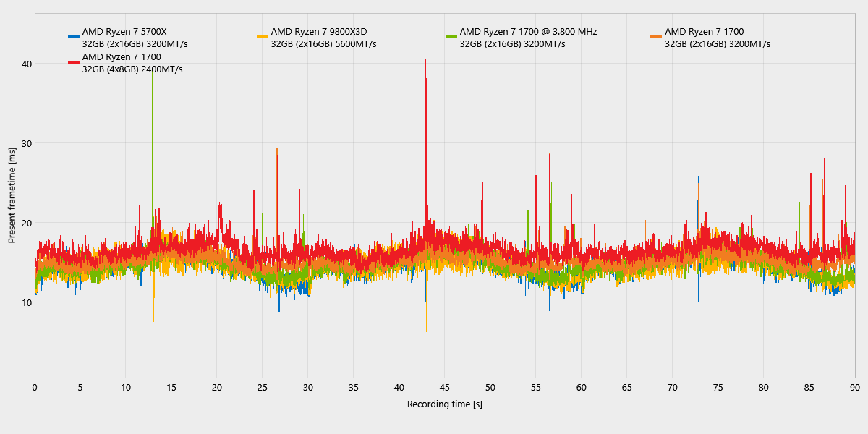Click the 20 value on the y-axis
Viewport: 868px width, 434px height.
coord(27,223)
